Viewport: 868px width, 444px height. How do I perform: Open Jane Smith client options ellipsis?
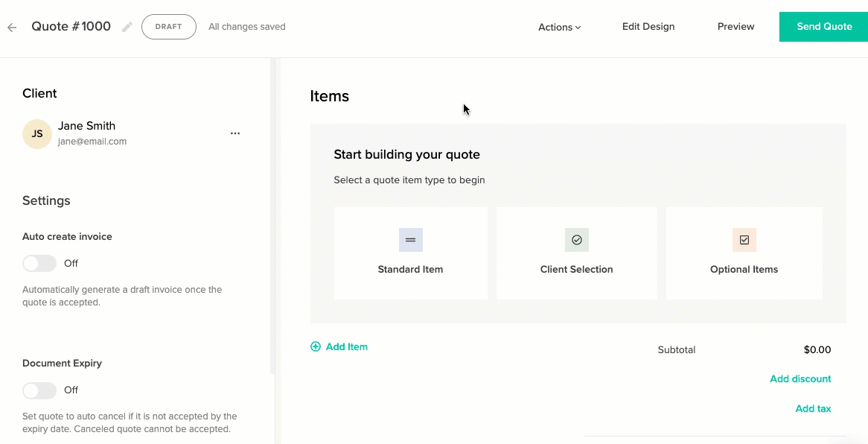point(235,133)
